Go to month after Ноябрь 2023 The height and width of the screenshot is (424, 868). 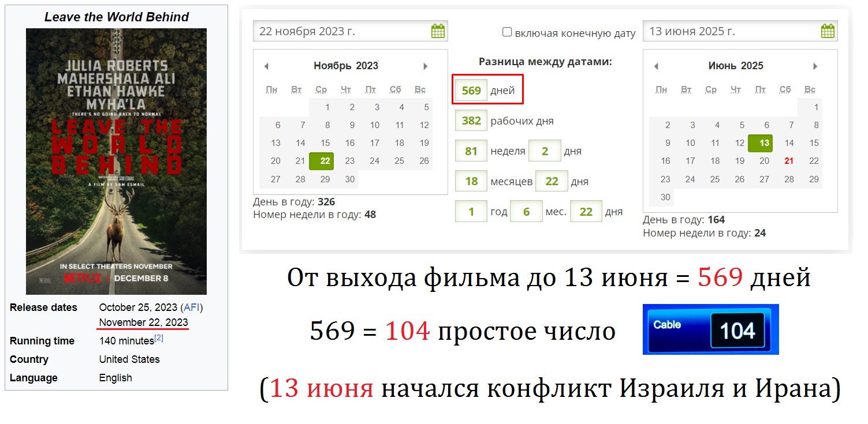tap(426, 66)
